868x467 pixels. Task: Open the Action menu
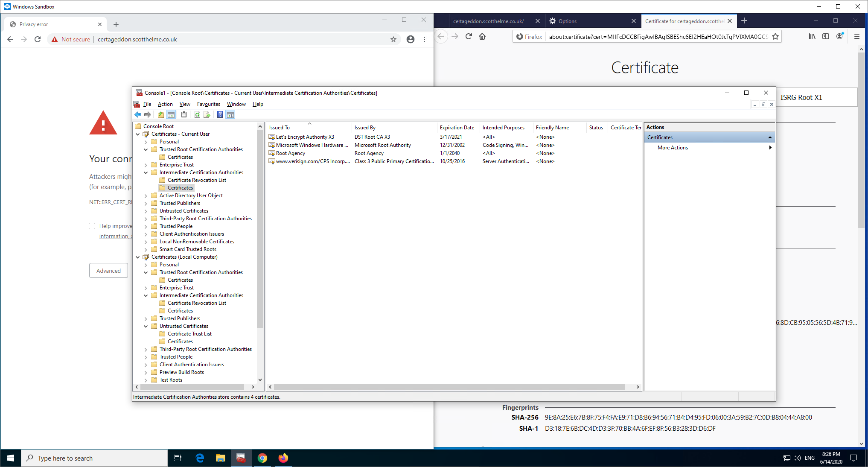(165, 104)
